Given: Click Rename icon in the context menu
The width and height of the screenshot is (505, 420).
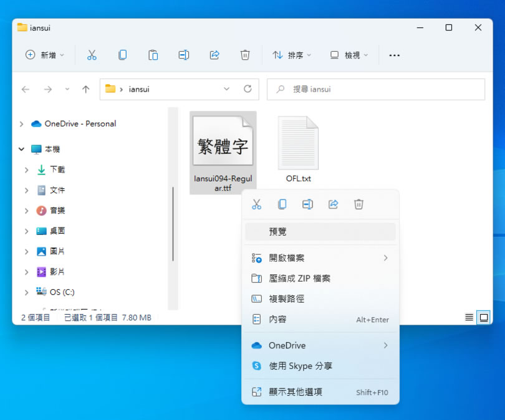Looking at the screenshot, I should [x=307, y=204].
